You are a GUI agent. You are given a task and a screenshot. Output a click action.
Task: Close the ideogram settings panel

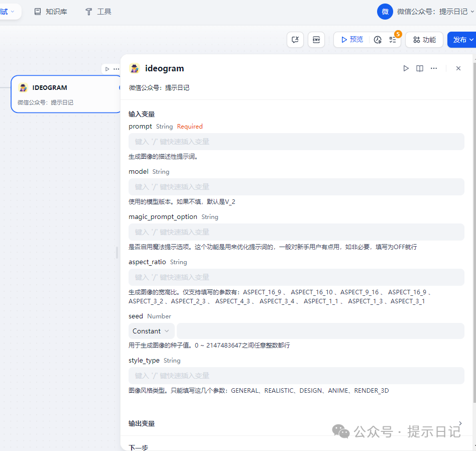click(x=458, y=68)
